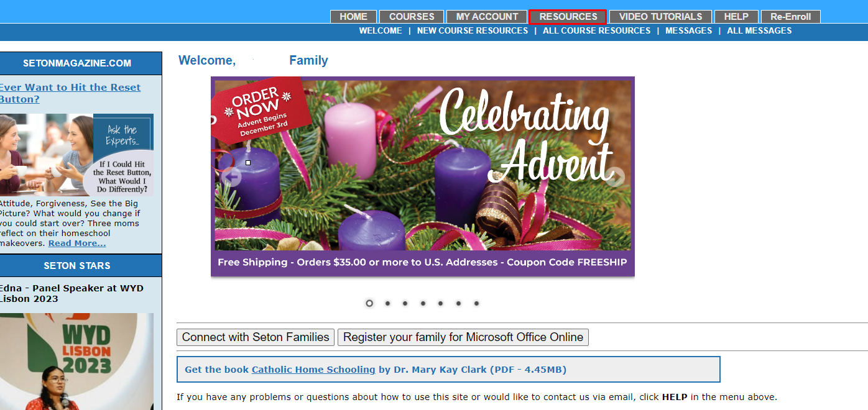Open the RESOURCES menu tab

point(568,17)
